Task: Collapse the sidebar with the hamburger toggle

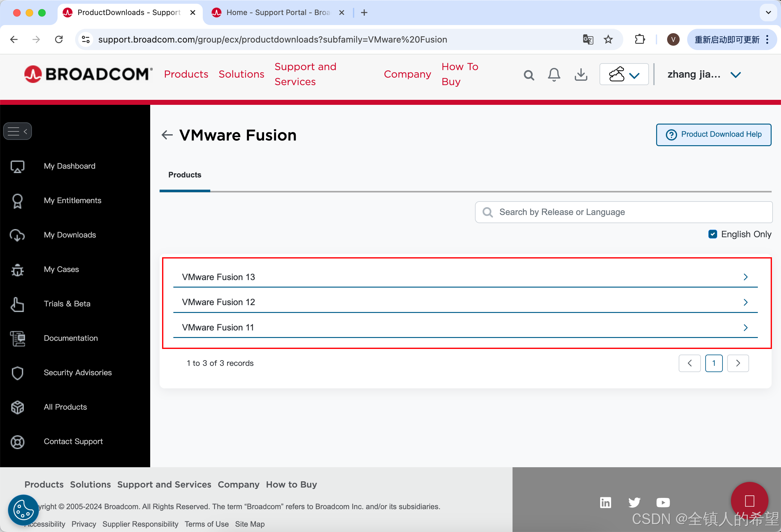Action: coord(18,131)
